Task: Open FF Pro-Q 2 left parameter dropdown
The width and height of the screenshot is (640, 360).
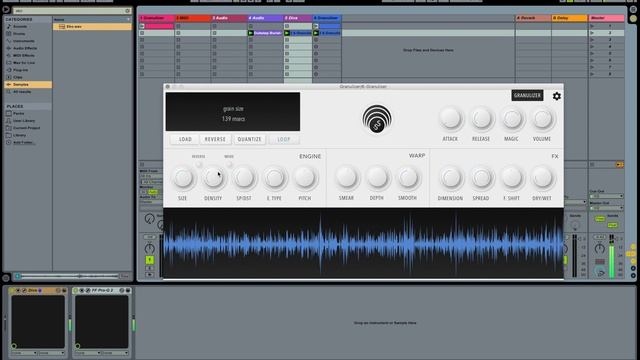Action: click(88, 353)
